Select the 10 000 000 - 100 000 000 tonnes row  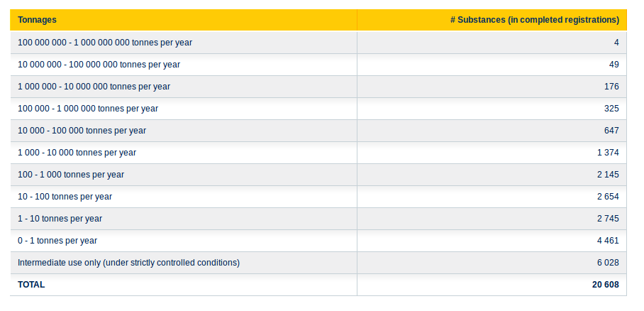click(x=318, y=65)
